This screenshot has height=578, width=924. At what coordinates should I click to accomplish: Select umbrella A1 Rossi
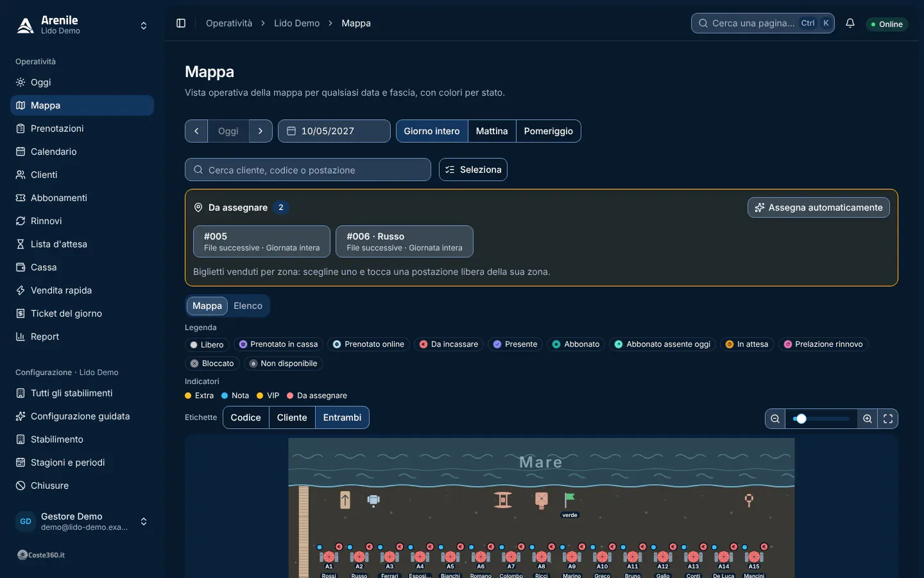(x=329, y=557)
